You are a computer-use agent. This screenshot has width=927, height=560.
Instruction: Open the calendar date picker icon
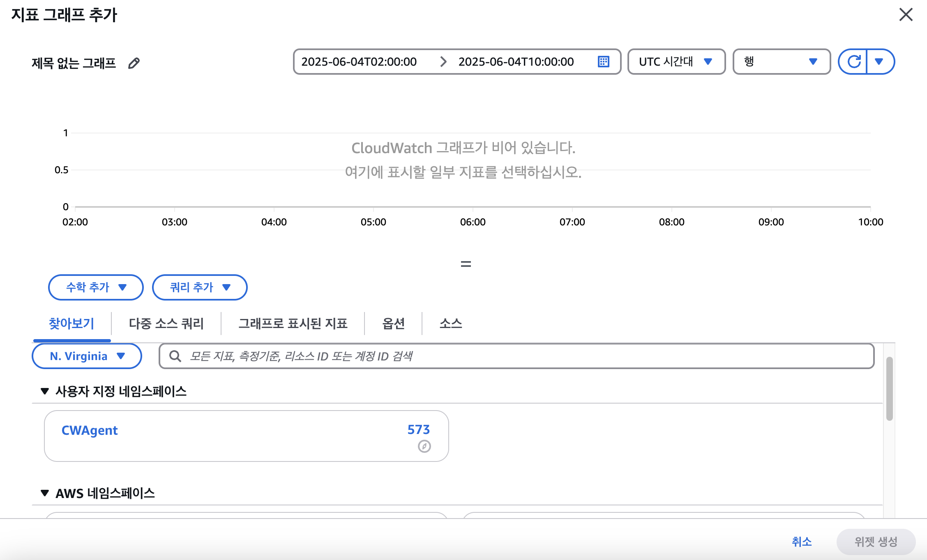603,62
